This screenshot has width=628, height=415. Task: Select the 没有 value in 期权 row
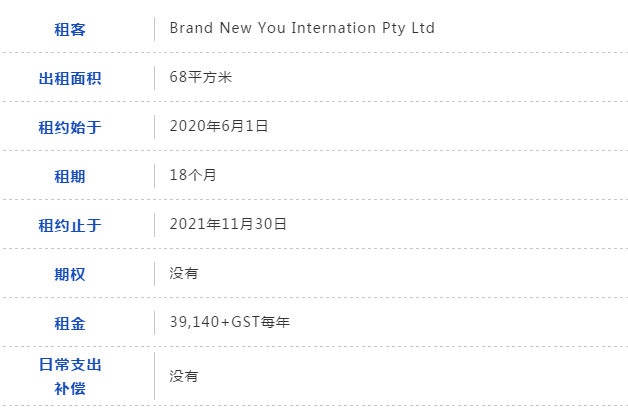coord(184,273)
